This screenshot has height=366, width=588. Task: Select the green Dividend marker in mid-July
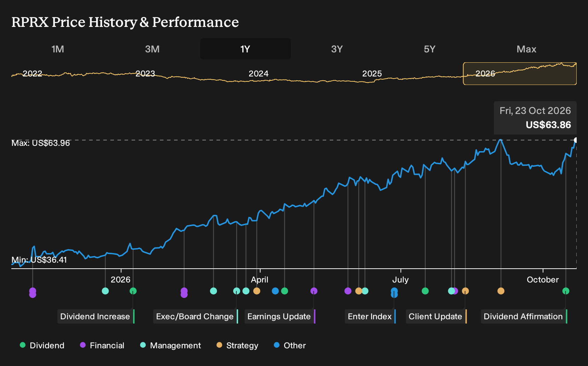[x=425, y=291]
